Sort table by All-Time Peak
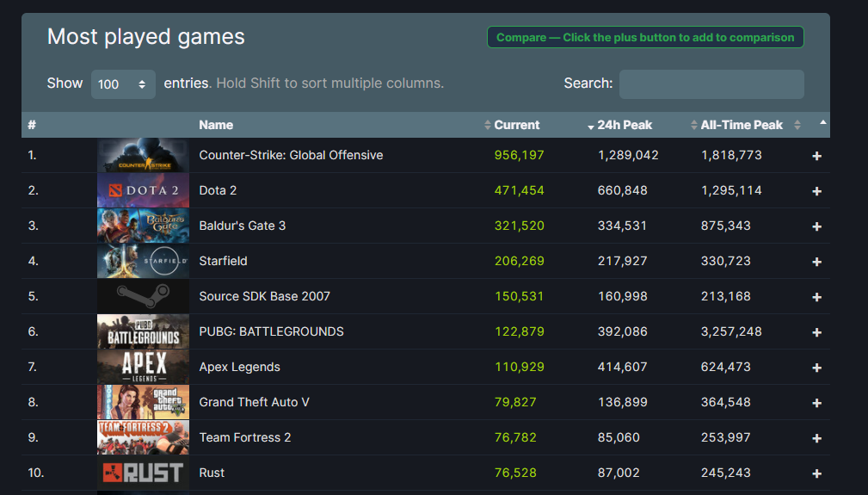The width and height of the screenshot is (868, 495). pos(742,125)
